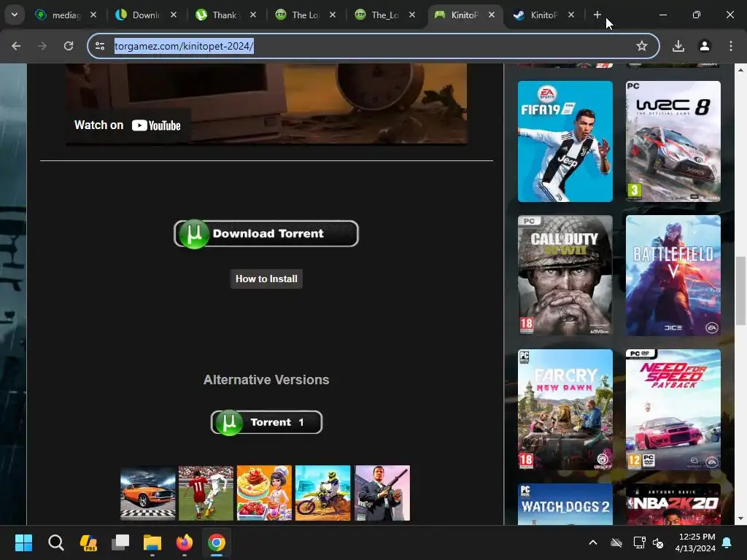Close the Downlo tab
The image size is (747, 560).
click(174, 15)
